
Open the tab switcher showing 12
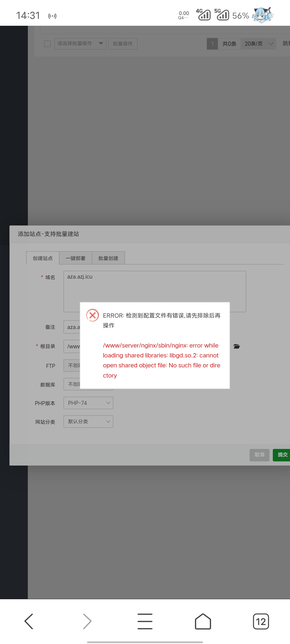[x=261, y=621]
